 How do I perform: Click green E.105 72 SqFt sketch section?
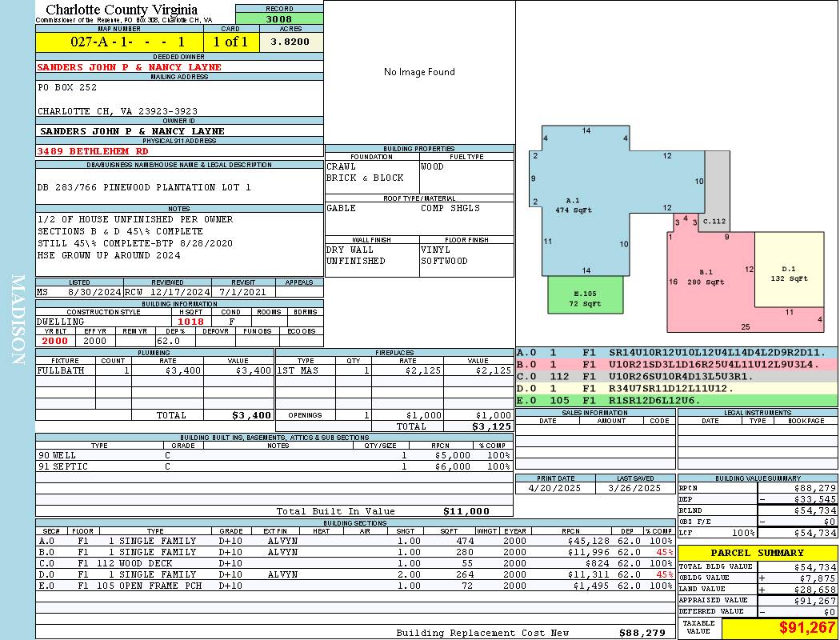tap(586, 294)
